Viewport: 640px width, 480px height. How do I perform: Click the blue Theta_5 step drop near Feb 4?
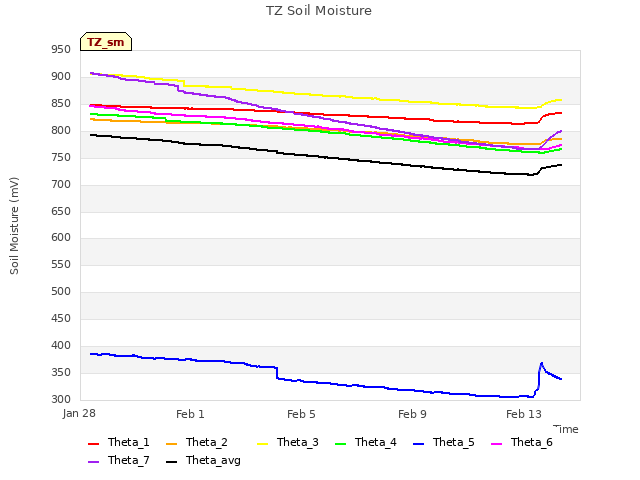coord(277,373)
